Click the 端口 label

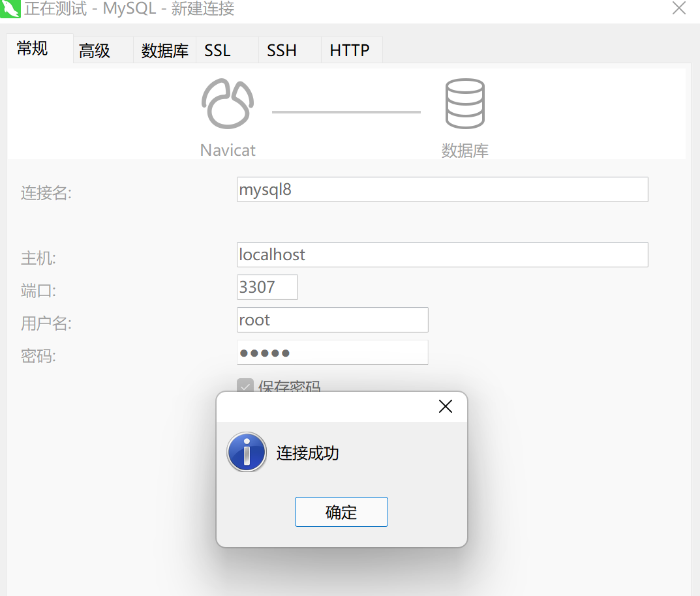[38, 291]
